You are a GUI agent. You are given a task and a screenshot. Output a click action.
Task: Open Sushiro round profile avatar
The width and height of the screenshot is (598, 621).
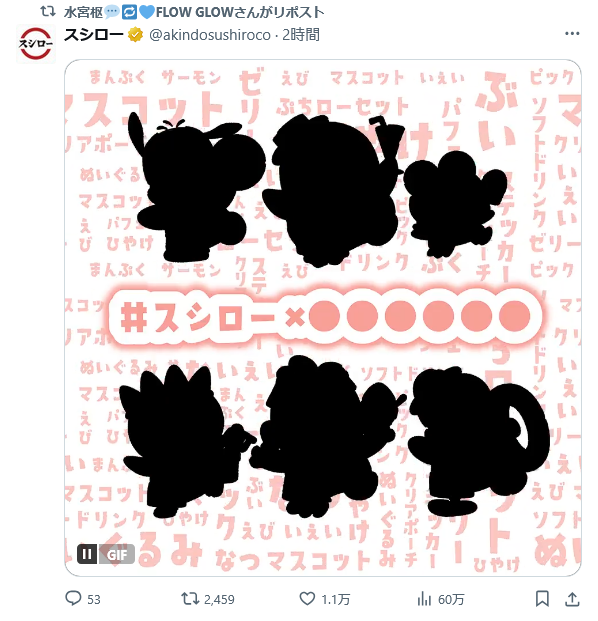[x=36, y=43]
